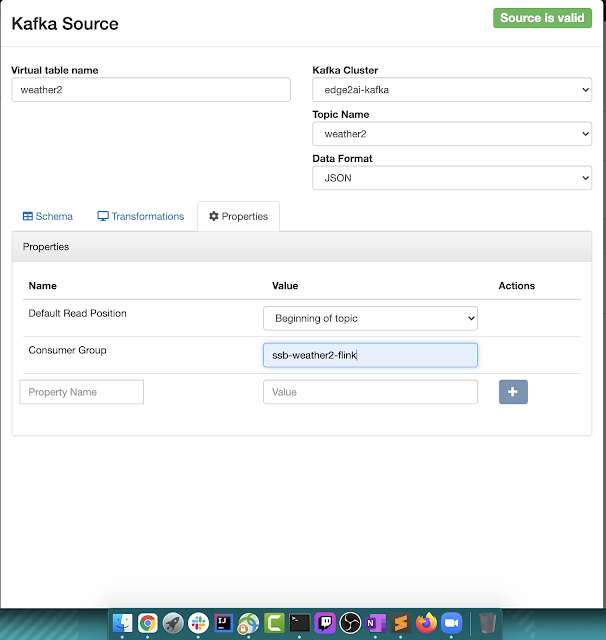Select the Properties tab

click(238, 216)
